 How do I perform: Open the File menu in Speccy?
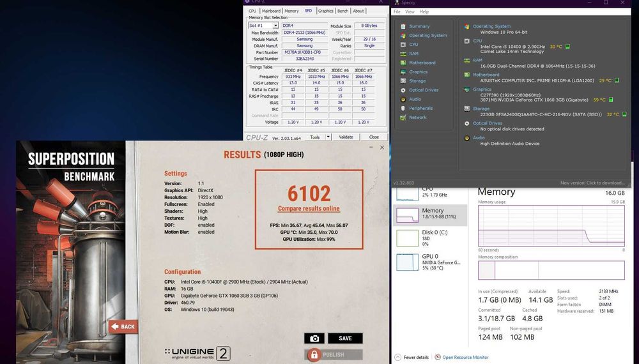397,11
